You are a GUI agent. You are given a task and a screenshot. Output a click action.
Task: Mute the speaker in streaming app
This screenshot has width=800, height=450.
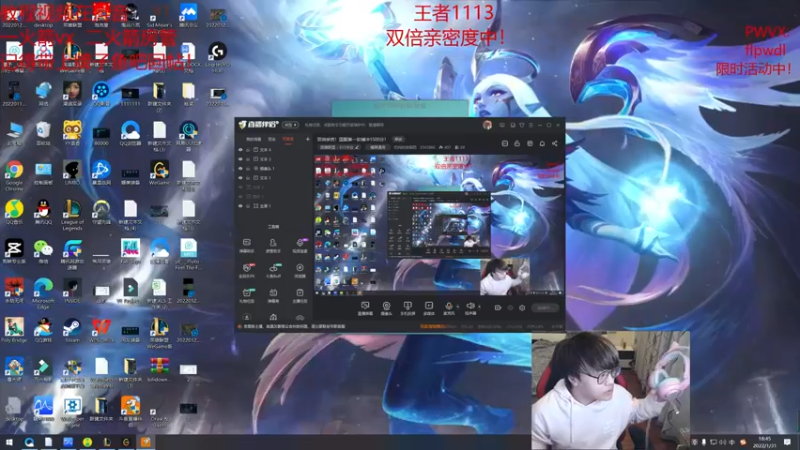tap(470, 308)
